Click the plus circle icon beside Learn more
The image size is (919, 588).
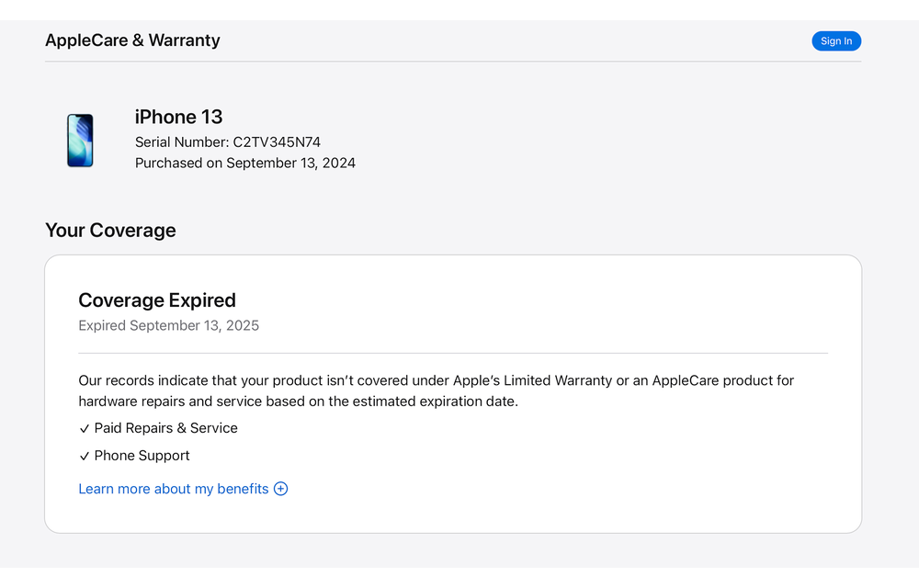coord(281,489)
